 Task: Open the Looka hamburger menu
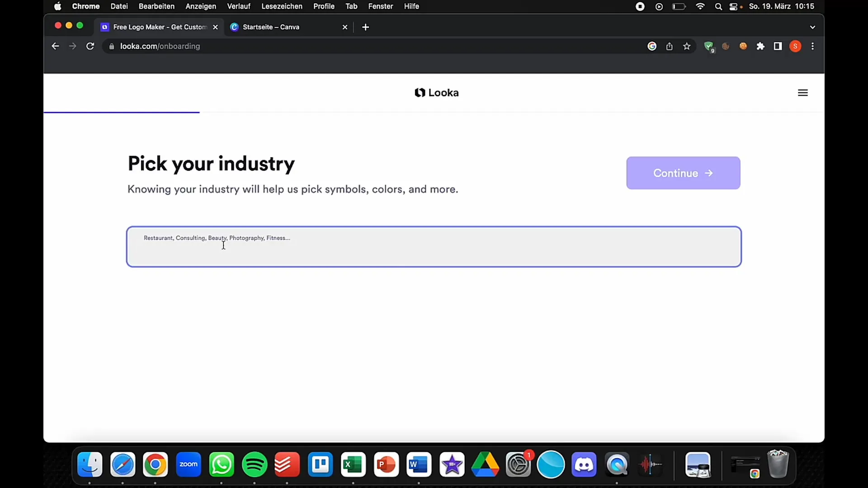pos(803,93)
